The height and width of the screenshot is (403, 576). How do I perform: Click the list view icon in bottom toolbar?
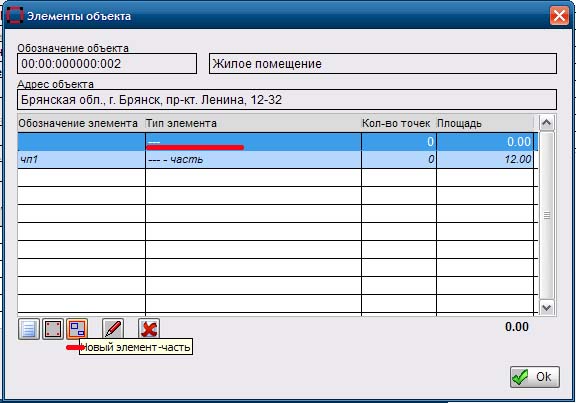29,329
